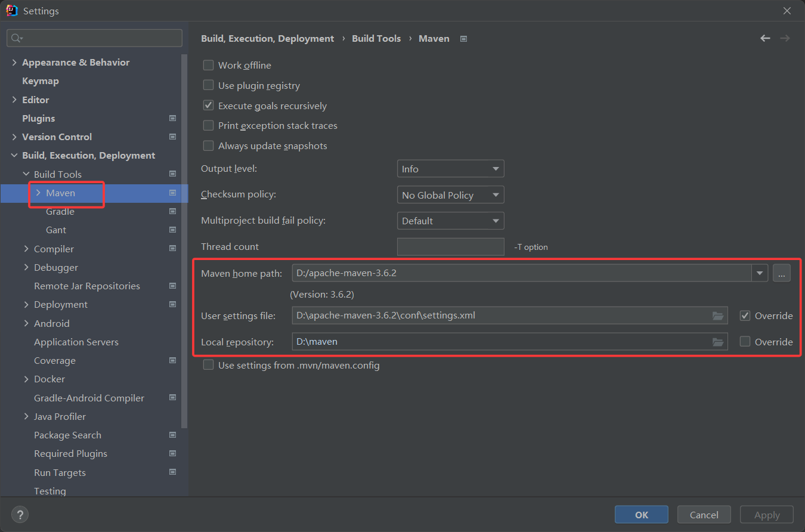Viewport: 805px width, 532px height.
Task: Select Keymap in settings tree
Action: [41, 81]
